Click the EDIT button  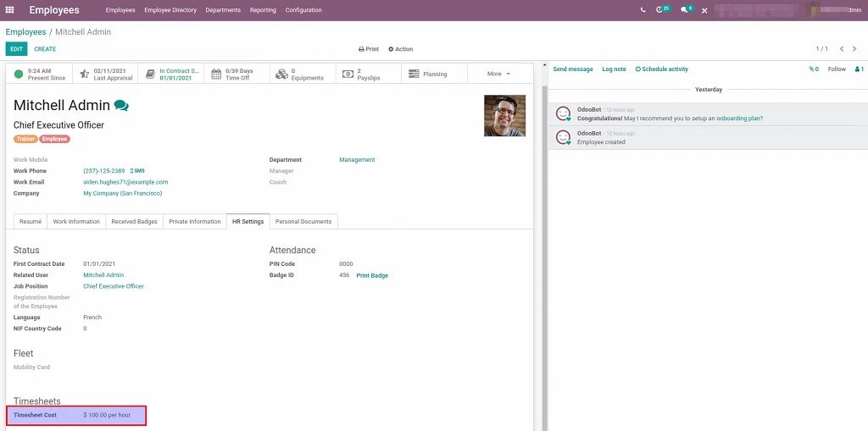(17, 49)
